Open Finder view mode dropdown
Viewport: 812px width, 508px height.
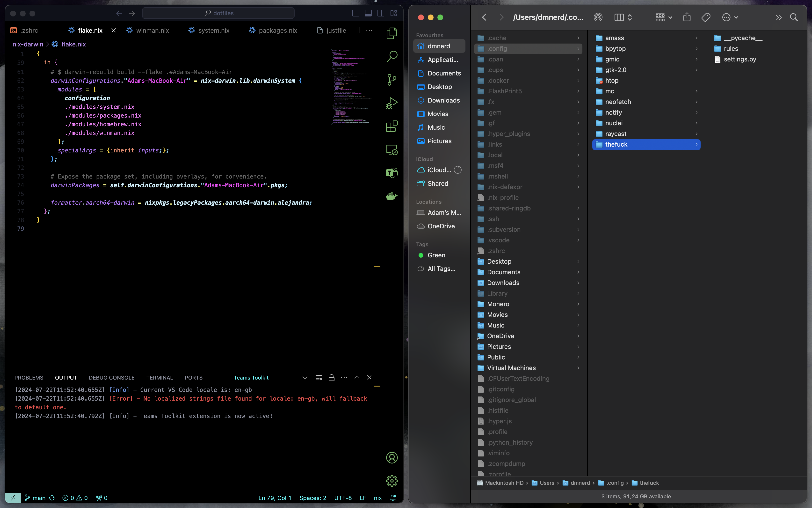623,17
